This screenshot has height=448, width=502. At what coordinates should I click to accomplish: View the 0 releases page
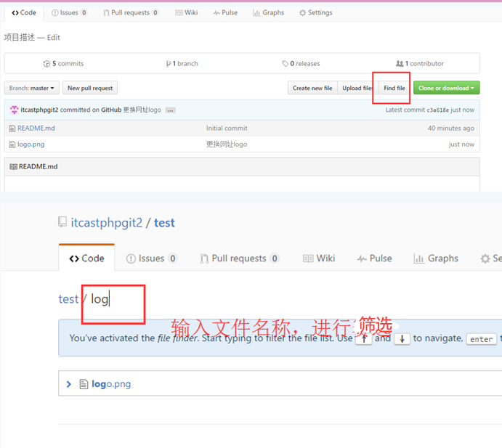coord(301,64)
